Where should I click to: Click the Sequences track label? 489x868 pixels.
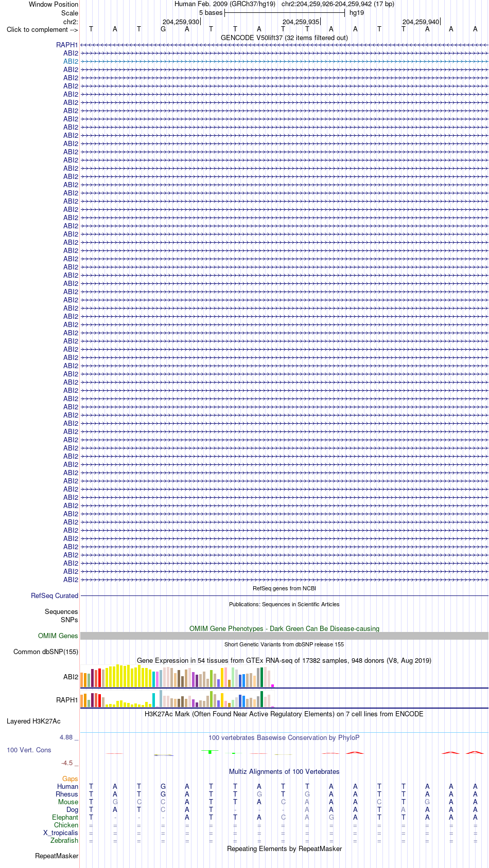[x=61, y=611]
